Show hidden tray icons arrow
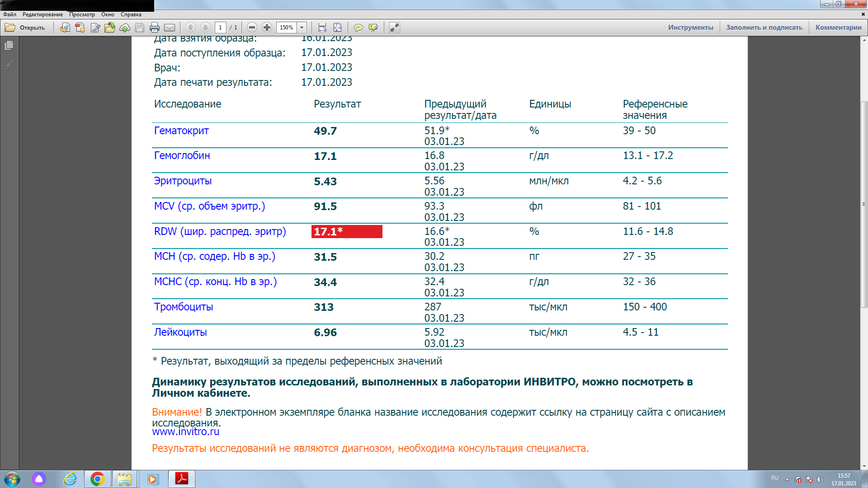 [x=787, y=479]
